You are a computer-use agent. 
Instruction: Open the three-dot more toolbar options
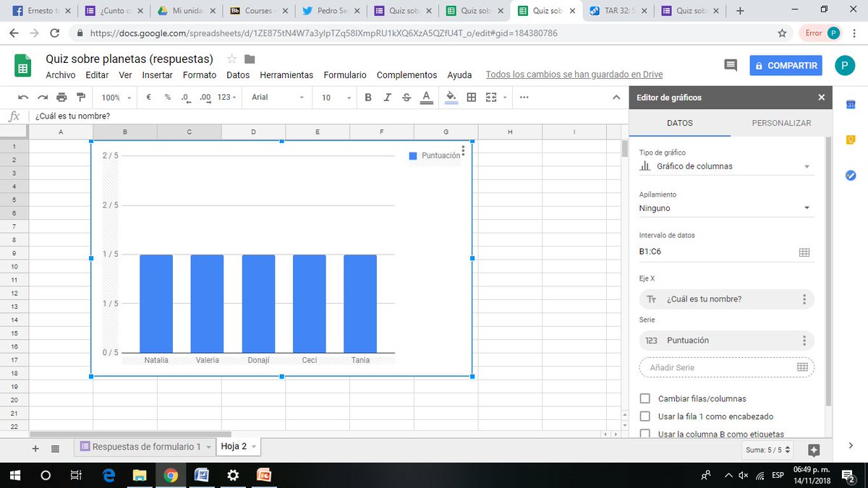(x=524, y=98)
